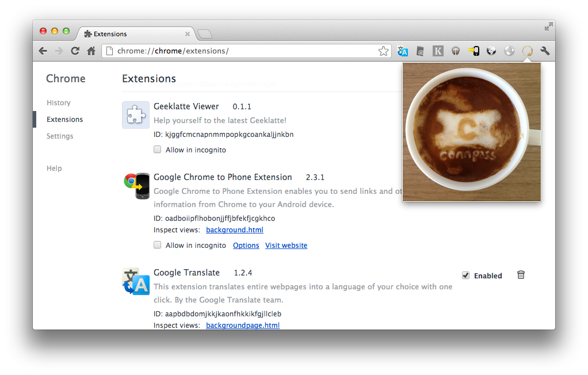588x375 pixels.
Task: Select the ID oadboiipflhobonjjffjbfekfjcgkhco
Action: coord(220,218)
